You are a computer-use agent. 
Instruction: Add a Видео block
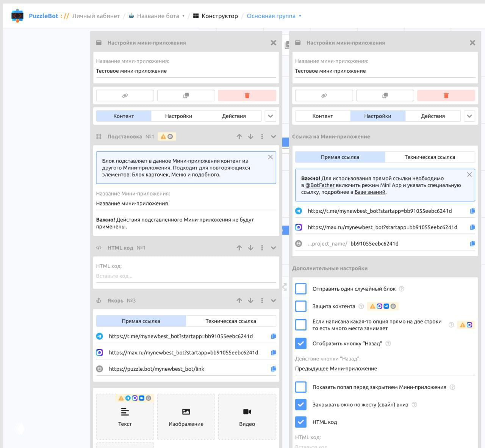(247, 417)
